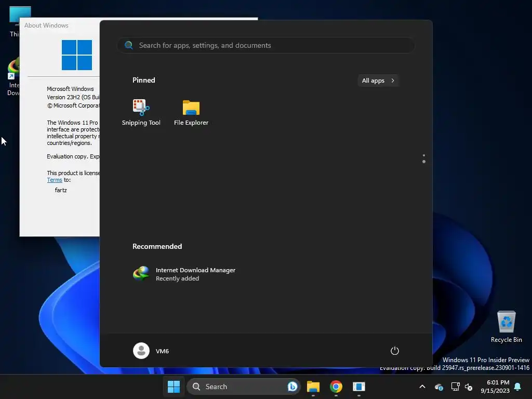Select the This PC desktop icon
This screenshot has height=399, width=532.
(x=16, y=21)
